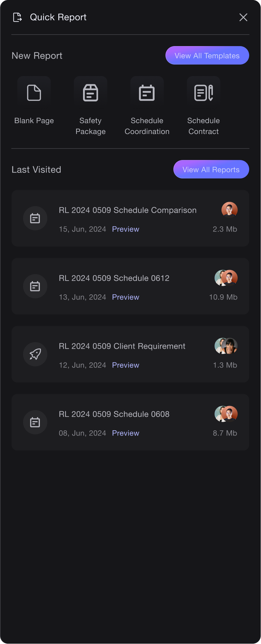This screenshot has width=261, height=644.
Task: Click the Quick Report export icon
Action: click(17, 17)
